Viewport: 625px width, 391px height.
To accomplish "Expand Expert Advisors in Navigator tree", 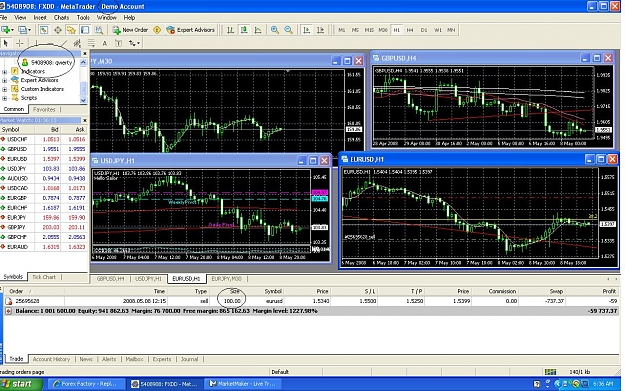I will [x=5, y=80].
